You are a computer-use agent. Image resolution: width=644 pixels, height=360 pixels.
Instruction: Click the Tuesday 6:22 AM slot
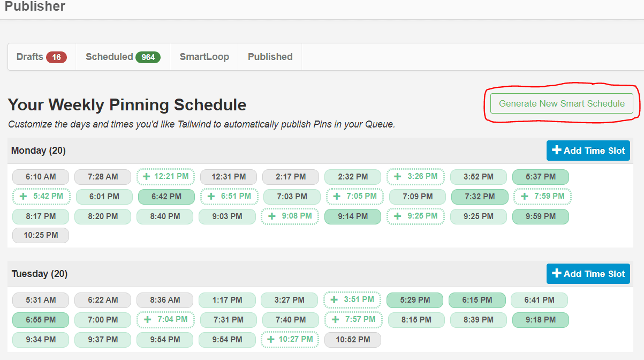(103, 300)
